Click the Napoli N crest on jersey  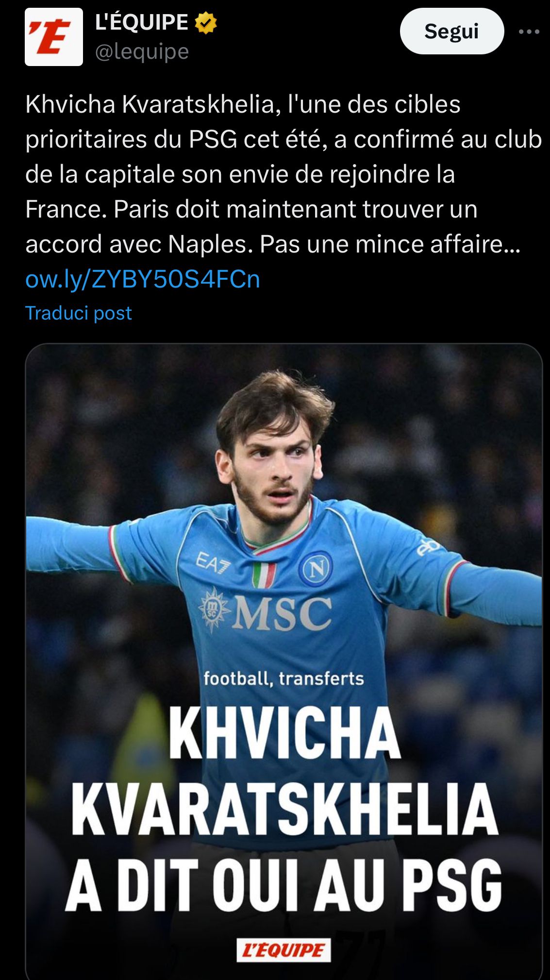point(316,568)
